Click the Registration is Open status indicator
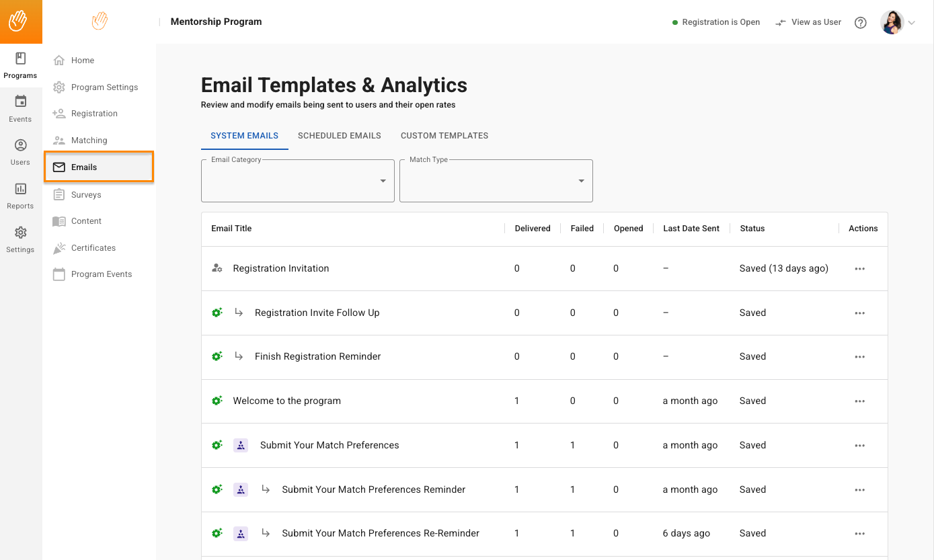The width and height of the screenshot is (934, 560). 716,22
